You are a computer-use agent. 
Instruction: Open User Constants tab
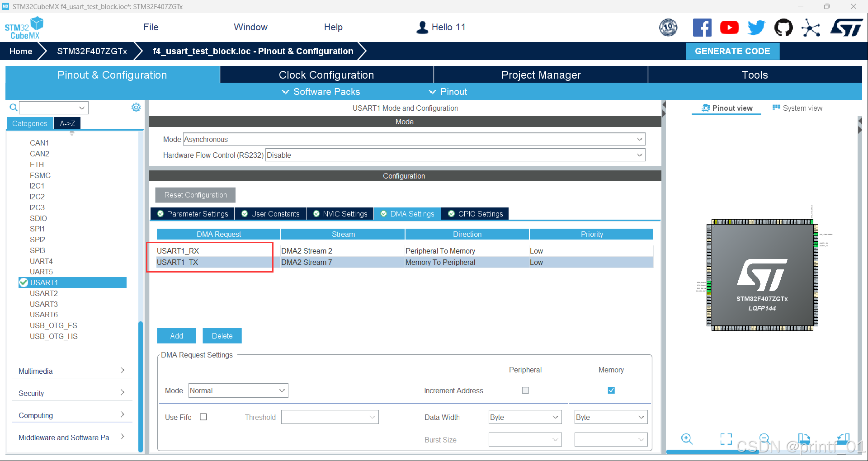coord(270,214)
